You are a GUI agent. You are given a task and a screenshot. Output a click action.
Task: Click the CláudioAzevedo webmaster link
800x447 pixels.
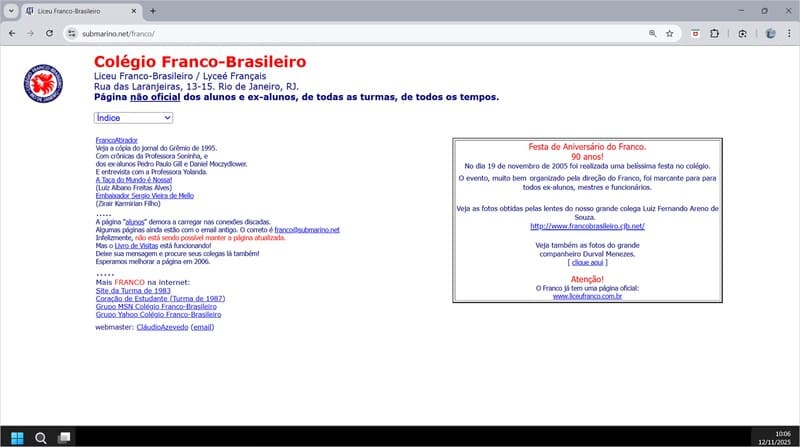[x=162, y=328]
